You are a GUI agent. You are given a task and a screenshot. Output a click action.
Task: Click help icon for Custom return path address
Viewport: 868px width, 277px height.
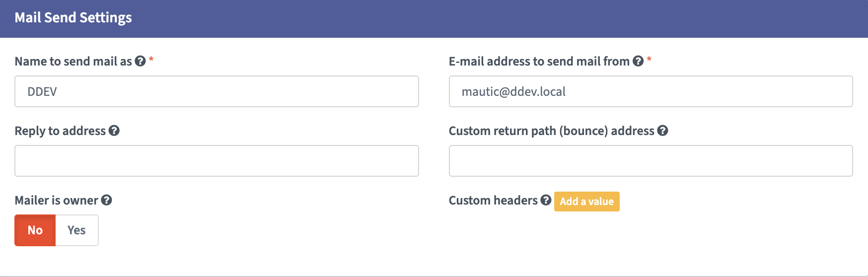(x=662, y=131)
